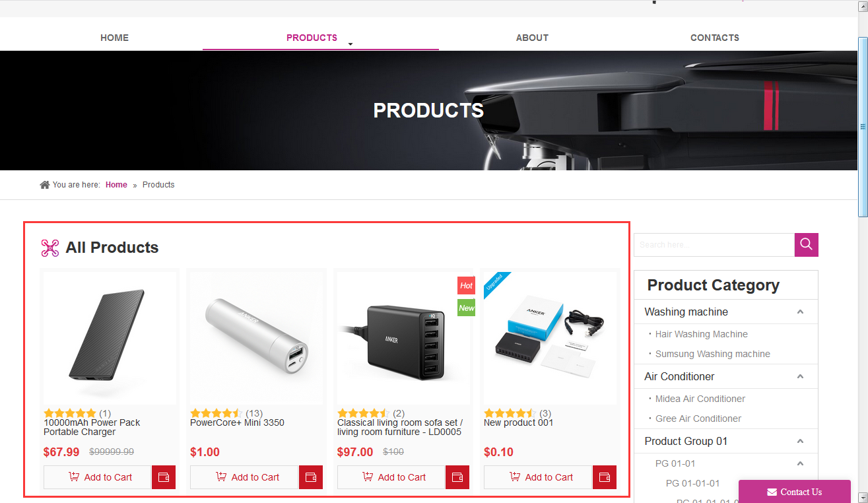Collapse the Washing machine category
Viewport: 868px width, 503px height.
point(800,312)
